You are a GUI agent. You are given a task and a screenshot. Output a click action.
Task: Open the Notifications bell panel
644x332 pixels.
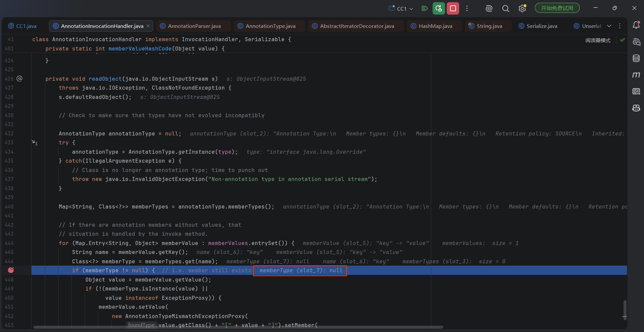click(x=636, y=25)
